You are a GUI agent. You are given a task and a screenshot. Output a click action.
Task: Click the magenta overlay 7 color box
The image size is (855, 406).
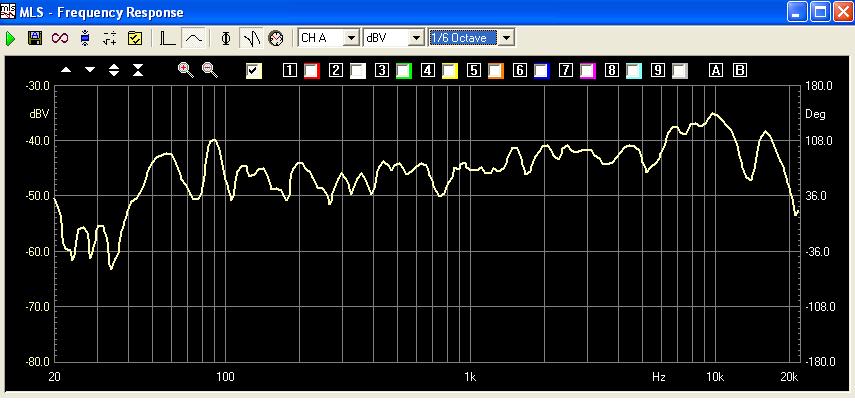coord(588,70)
